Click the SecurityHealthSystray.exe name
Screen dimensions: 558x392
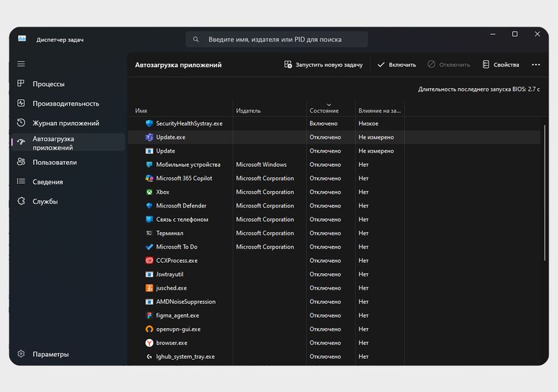pyautogui.click(x=189, y=123)
